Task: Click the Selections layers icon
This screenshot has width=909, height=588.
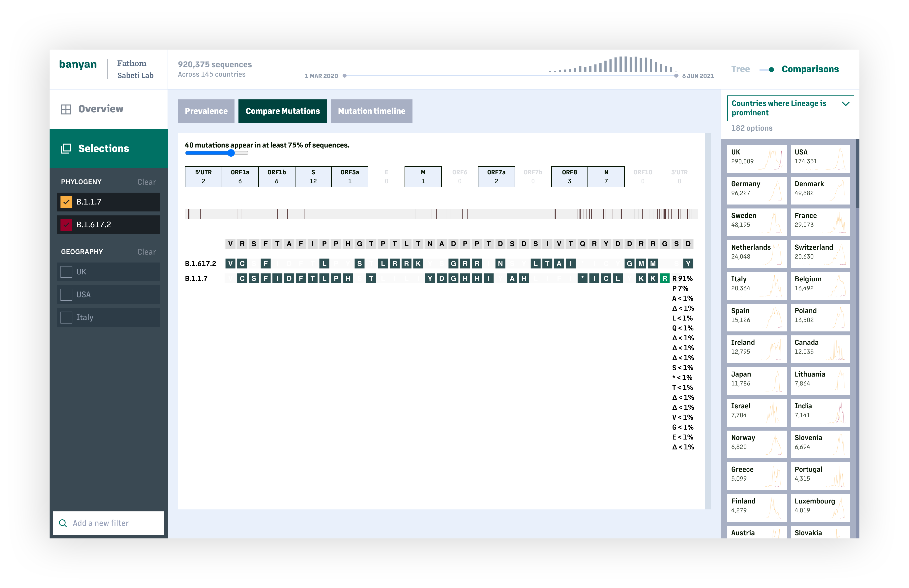Action: coord(66,148)
